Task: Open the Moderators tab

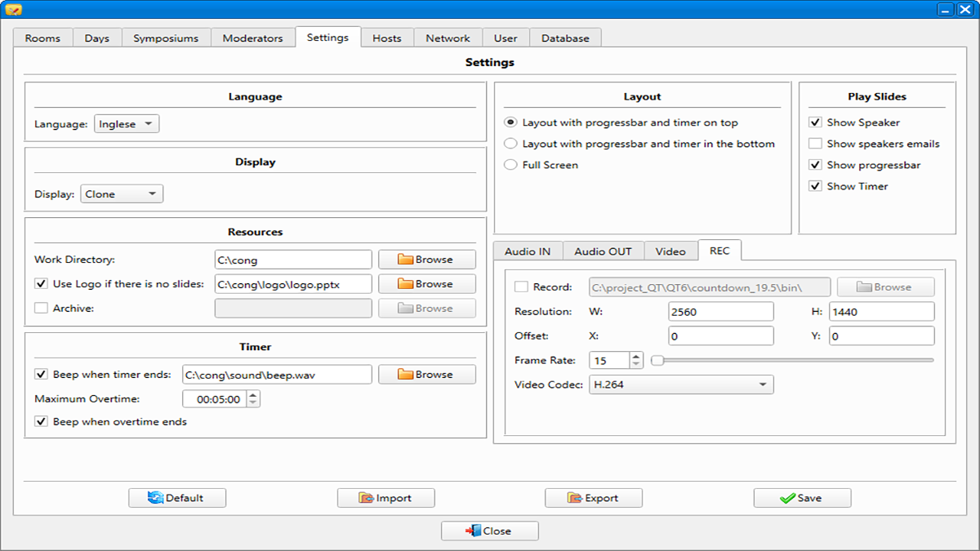Action: click(x=253, y=38)
